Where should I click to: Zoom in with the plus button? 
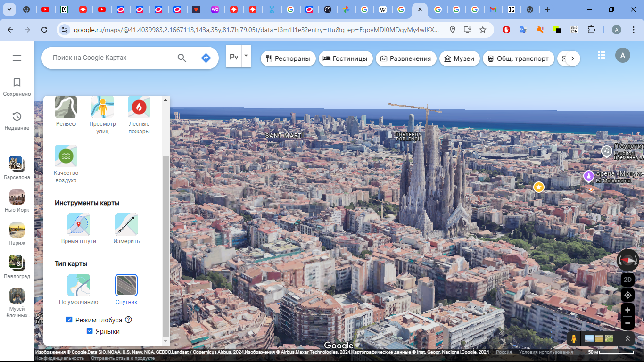point(627,311)
